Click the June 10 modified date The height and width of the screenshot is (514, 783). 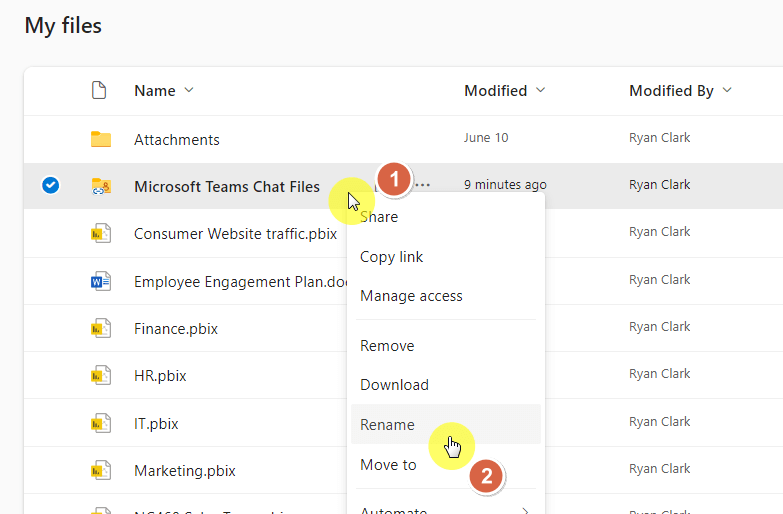point(486,138)
